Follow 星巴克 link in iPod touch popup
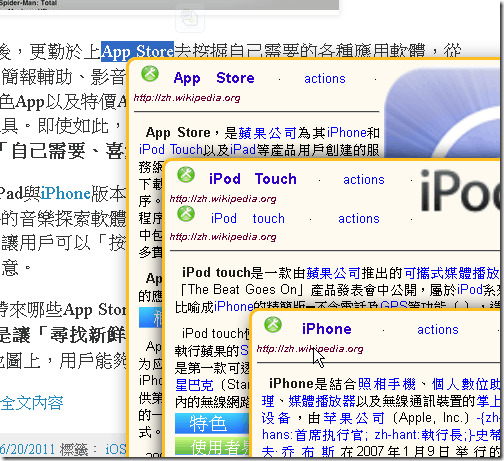The width and height of the screenshot is (504, 461). [194, 385]
